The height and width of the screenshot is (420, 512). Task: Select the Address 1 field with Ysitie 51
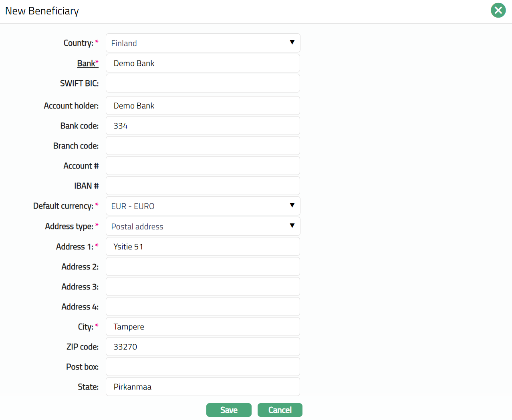click(x=203, y=247)
